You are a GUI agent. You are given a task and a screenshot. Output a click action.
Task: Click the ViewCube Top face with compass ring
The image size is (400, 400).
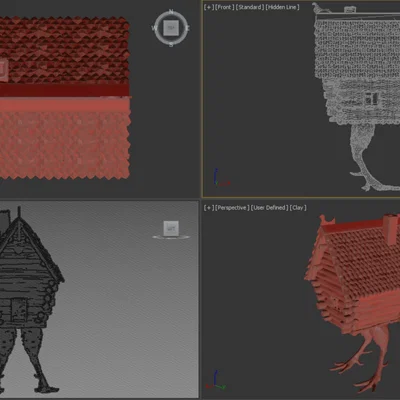171,28
